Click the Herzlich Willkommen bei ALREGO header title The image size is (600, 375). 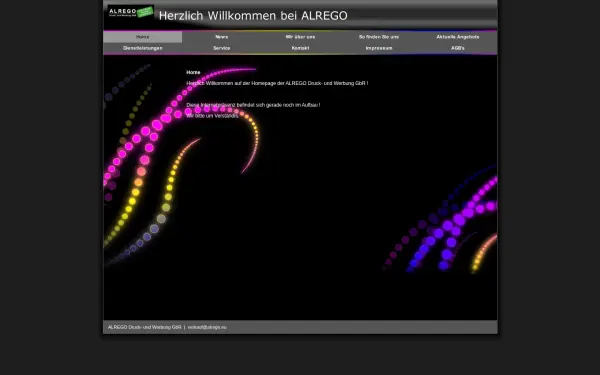(253, 16)
